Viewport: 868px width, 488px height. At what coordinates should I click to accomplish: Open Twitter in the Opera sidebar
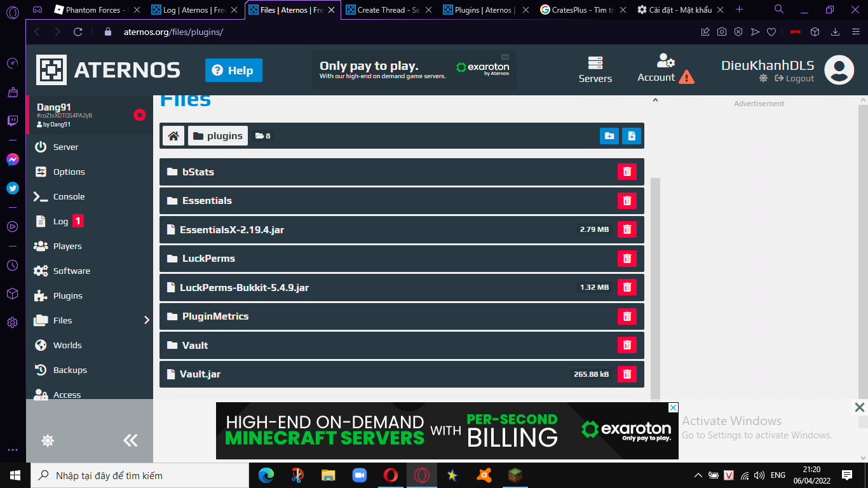[x=13, y=188]
